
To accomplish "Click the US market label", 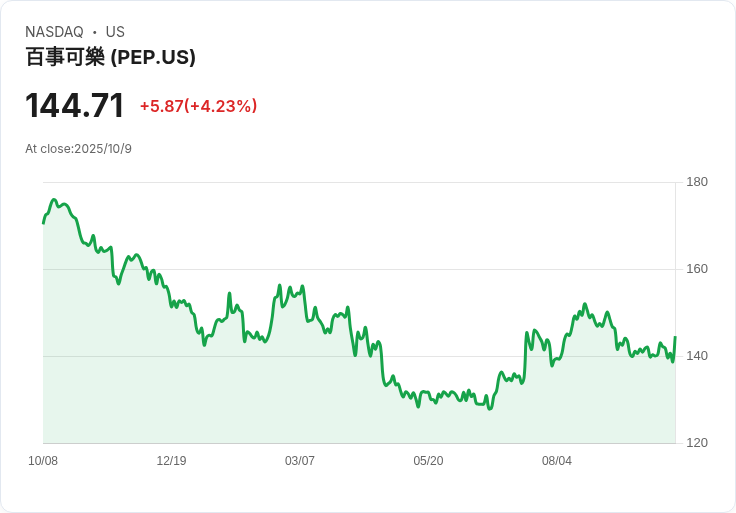I will point(115,32).
